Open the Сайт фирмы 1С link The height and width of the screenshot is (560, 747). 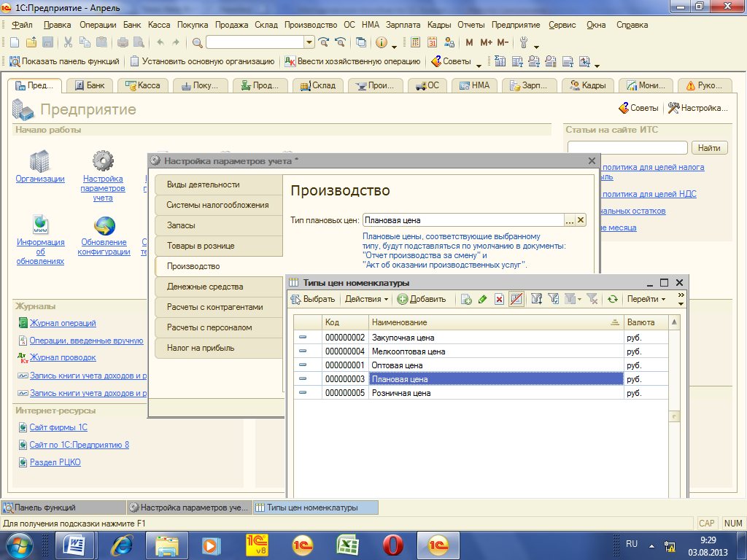click(x=58, y=427)
